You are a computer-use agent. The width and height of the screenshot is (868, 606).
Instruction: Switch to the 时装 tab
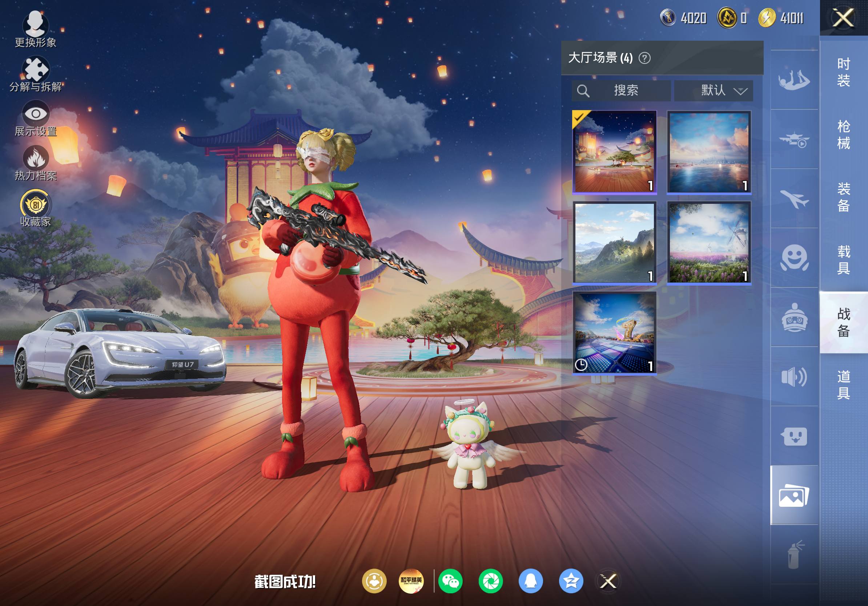coord(843,72)
